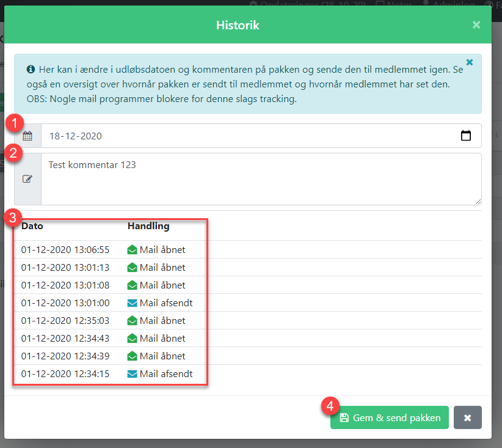Select the sent-mail envelope icon at 13:01:00
The width and height of the screenshot is (502, 448).
tap(133, 303)
